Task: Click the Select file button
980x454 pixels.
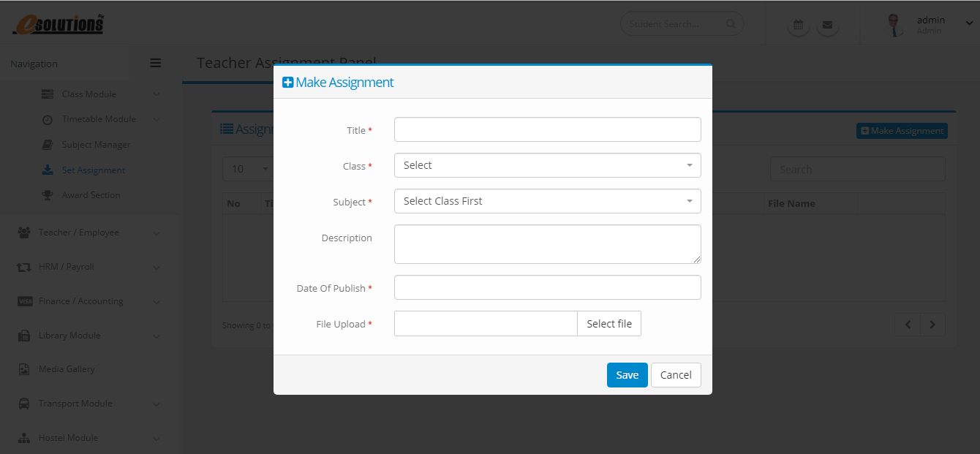Action: click(608, 324)
